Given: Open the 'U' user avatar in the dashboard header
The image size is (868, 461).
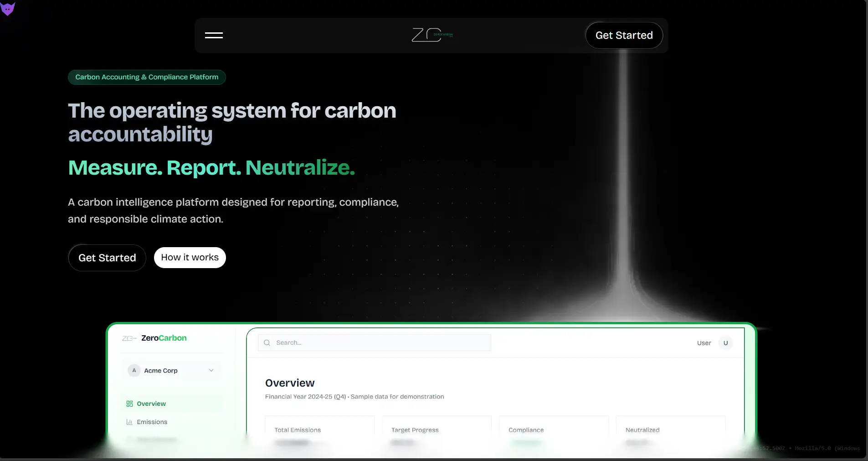Looking at the screenshot, I should point(724,342).
